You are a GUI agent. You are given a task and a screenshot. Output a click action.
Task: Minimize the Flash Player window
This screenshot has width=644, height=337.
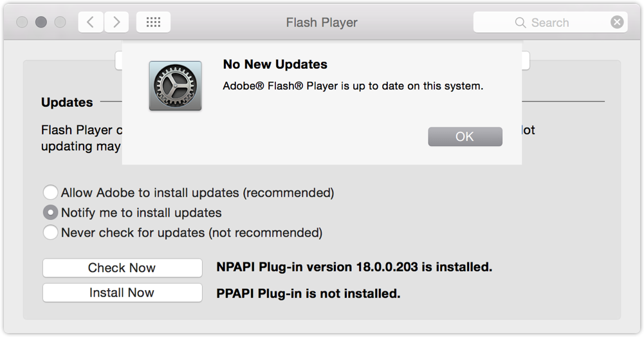point(41,22)
